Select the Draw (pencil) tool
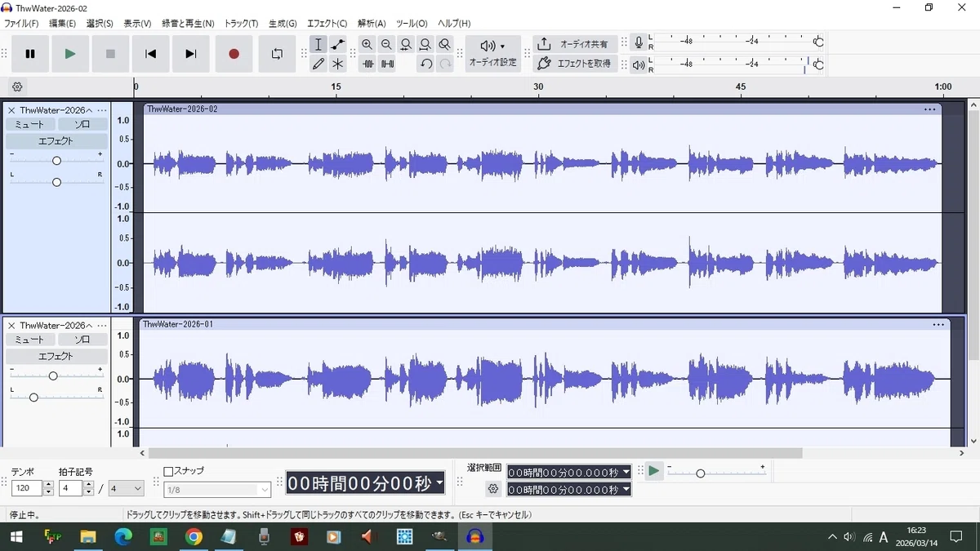The height and width of the screenshot is (551, 980). tap(318, 64)
